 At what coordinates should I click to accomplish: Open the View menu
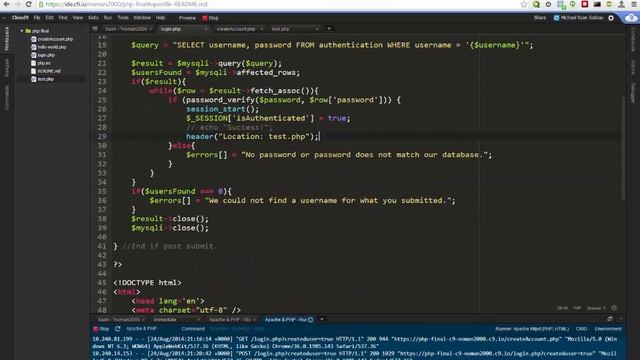[x=78, y=18]
